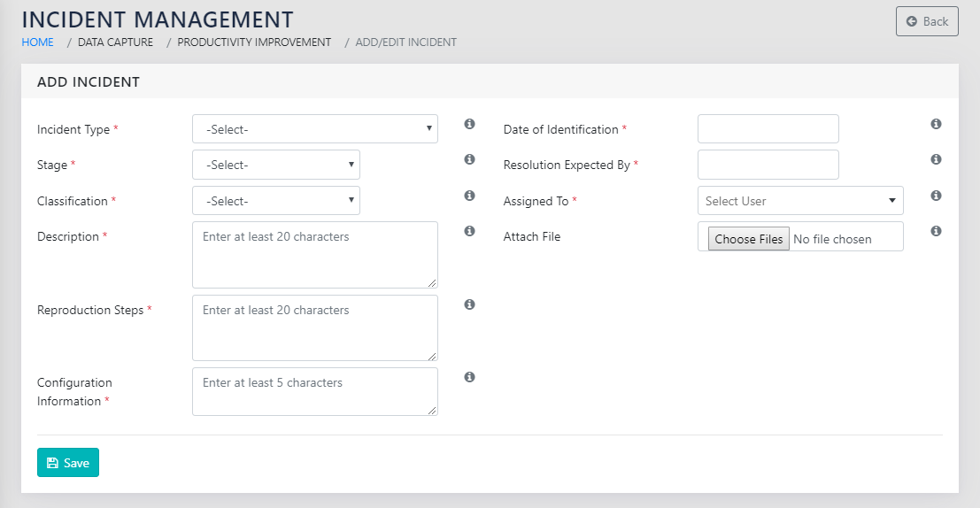Focus the Date of Identification field
980x508 pixels.
point(768,129)
